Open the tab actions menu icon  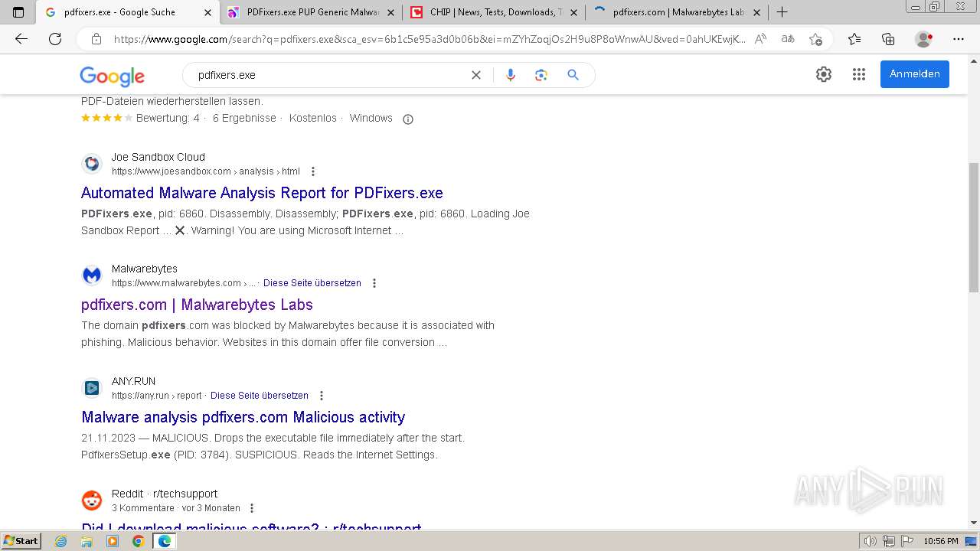pyautogui.click(x=18, y=12)
